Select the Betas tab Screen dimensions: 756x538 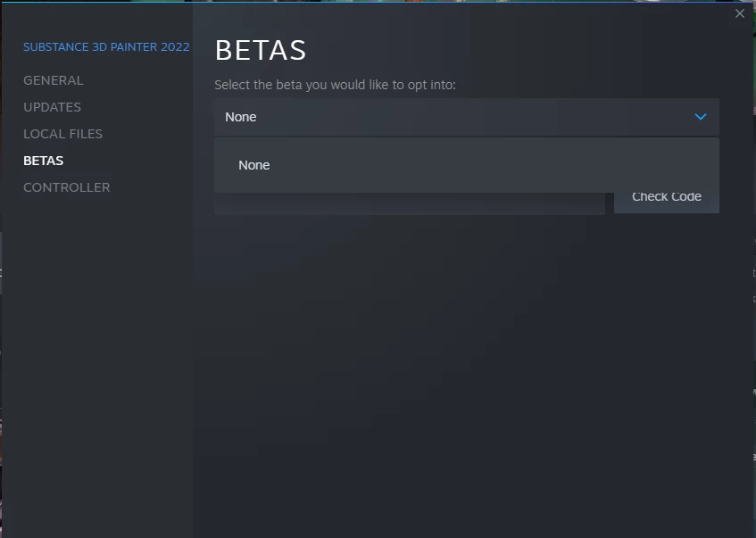[44, 161]
